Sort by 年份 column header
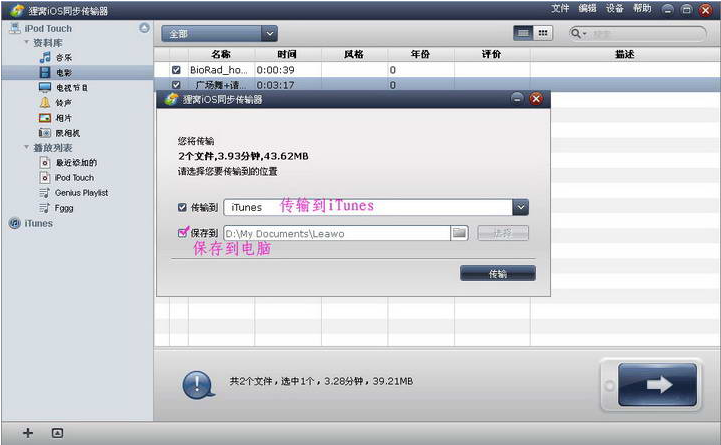The image size is (721, 445). pyautogui.click(x=421, y=54)
